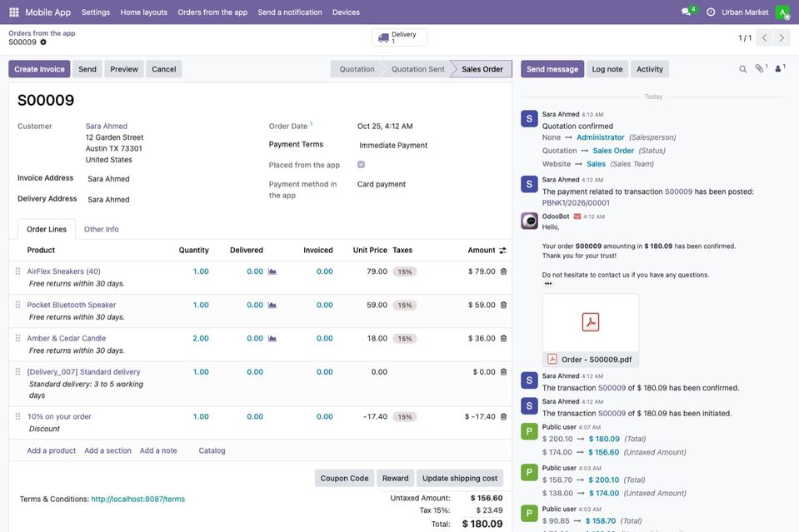
Task: Click the Coupon Code button
Action: click(344, 478)
